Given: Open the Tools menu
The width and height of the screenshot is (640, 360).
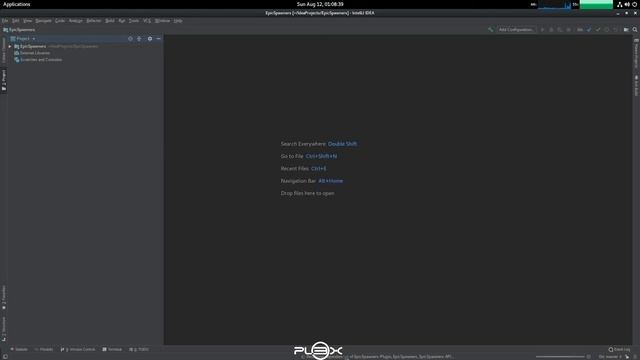Looking at the screenshot, I should [x=134, y=21].
